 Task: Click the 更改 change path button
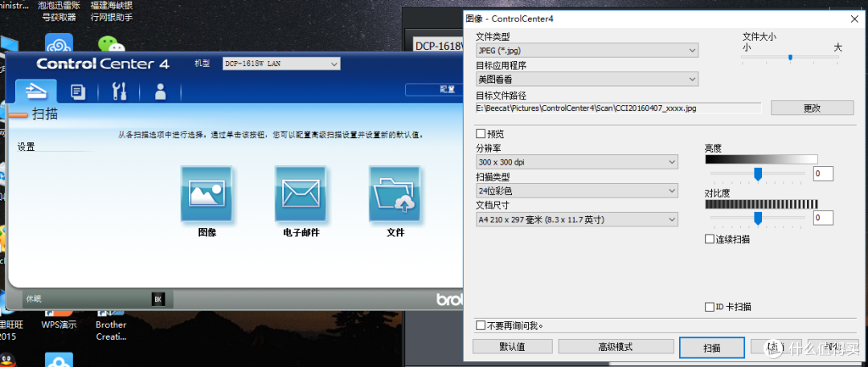[812, 108]
